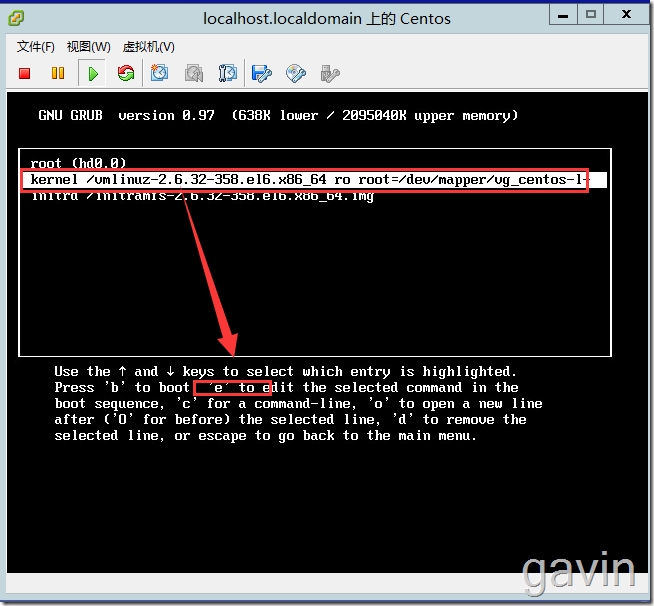The width and height of the screenshot is (654, 606).
Task: Open the 视图(W) menu
Action: click(89, 47)
